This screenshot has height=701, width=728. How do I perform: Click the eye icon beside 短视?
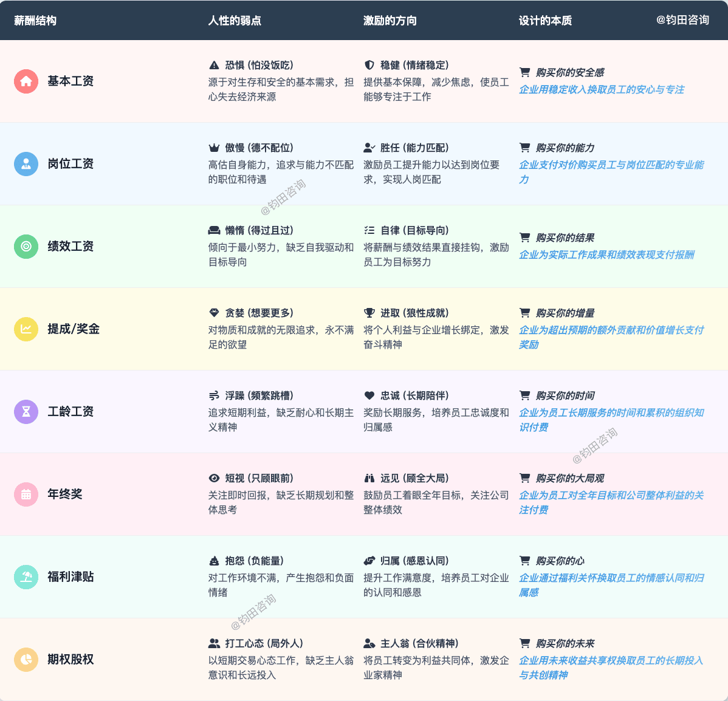[214, 478]
